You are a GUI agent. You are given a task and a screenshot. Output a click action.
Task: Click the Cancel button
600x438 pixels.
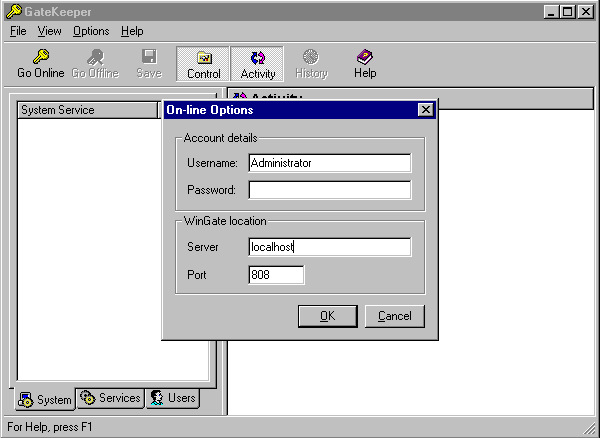[395, 316]
